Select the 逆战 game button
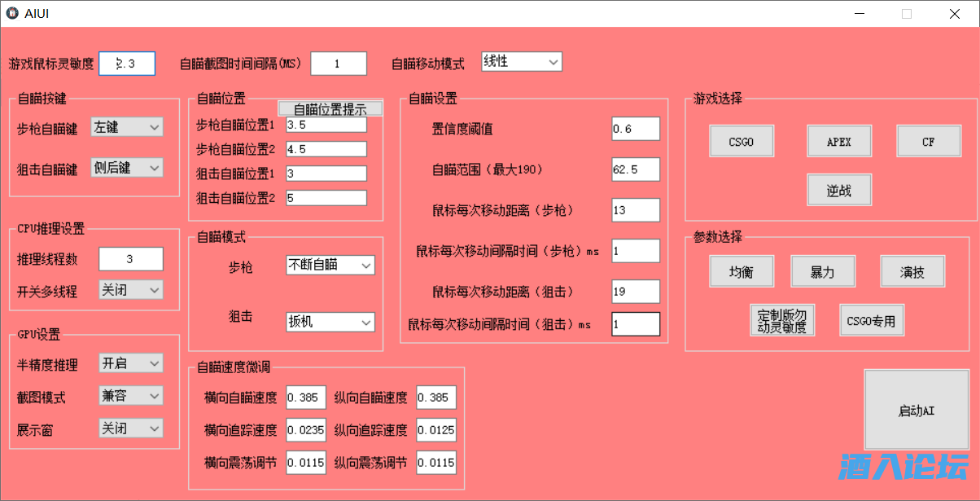 click(838, 190)
